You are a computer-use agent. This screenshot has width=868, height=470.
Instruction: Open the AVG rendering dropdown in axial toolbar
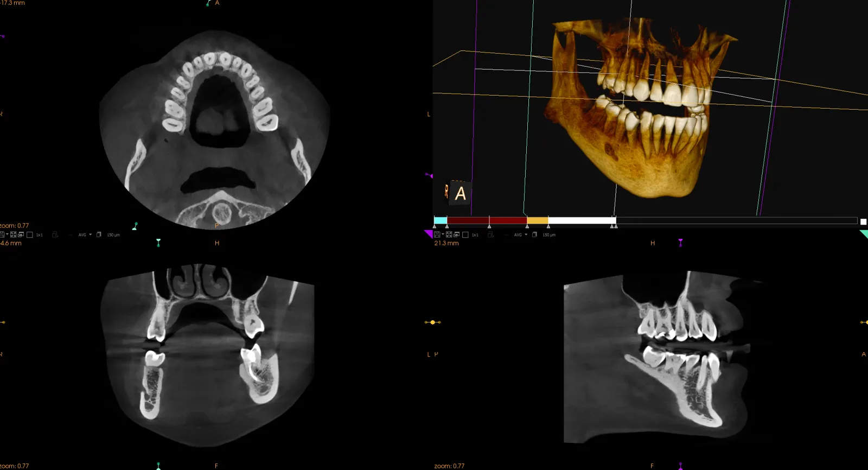(x=85, y=234)
